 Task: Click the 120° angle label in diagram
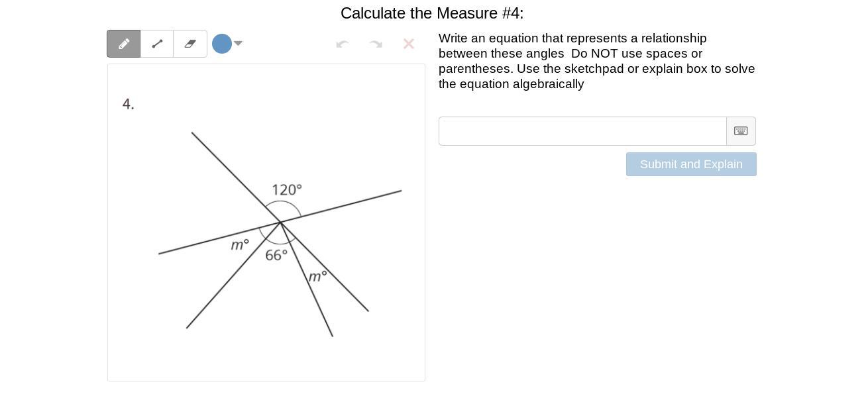click(x=286, y=189)
